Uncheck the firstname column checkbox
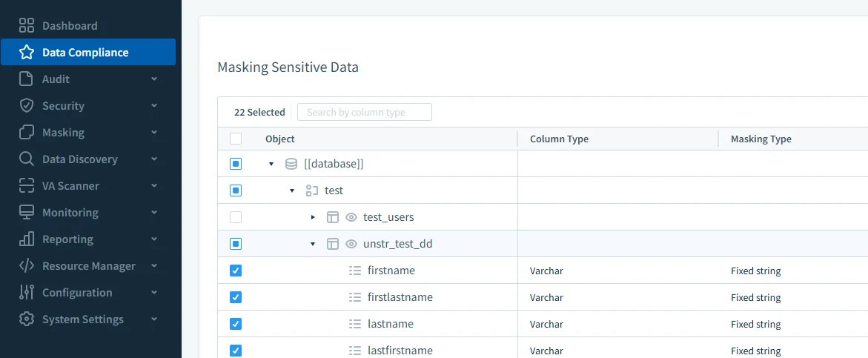Screen dimensions: 868x358 click(x=236, y=271)
